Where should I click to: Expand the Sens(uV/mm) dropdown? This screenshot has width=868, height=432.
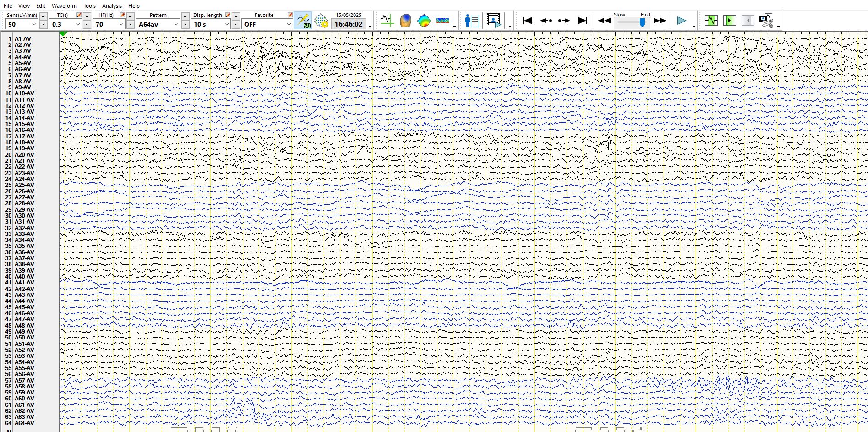[34, 24]
